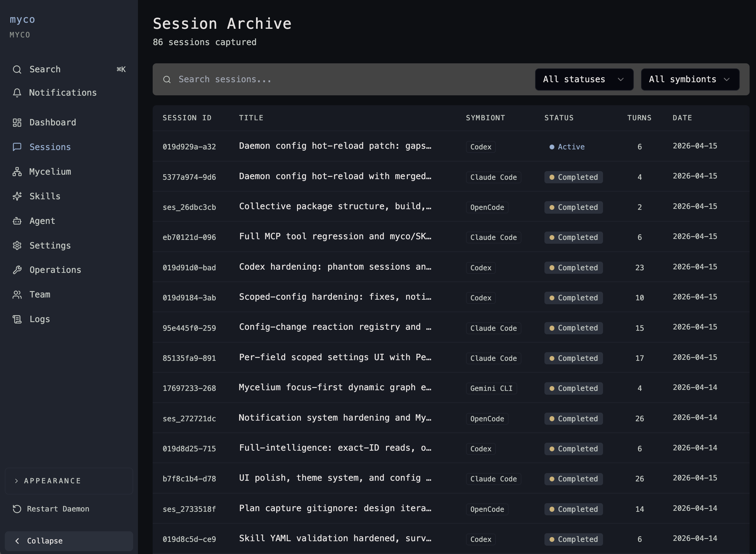Go to the Sessions page
Viewport: 756px width, 554px height.
[50, 147]
